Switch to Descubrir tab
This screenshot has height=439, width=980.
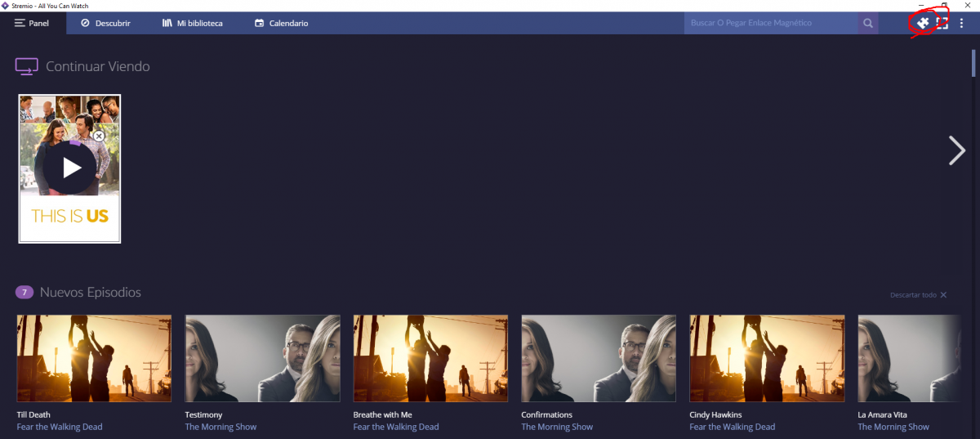click(105, 23)
